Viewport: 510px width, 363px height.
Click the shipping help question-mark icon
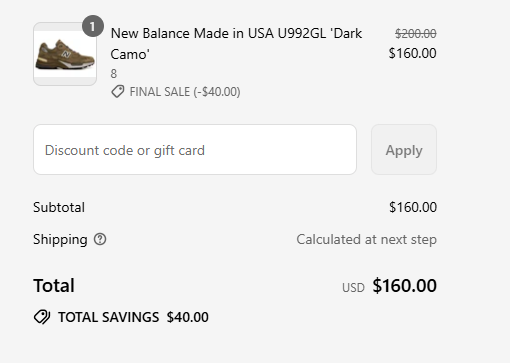[100, 239]
